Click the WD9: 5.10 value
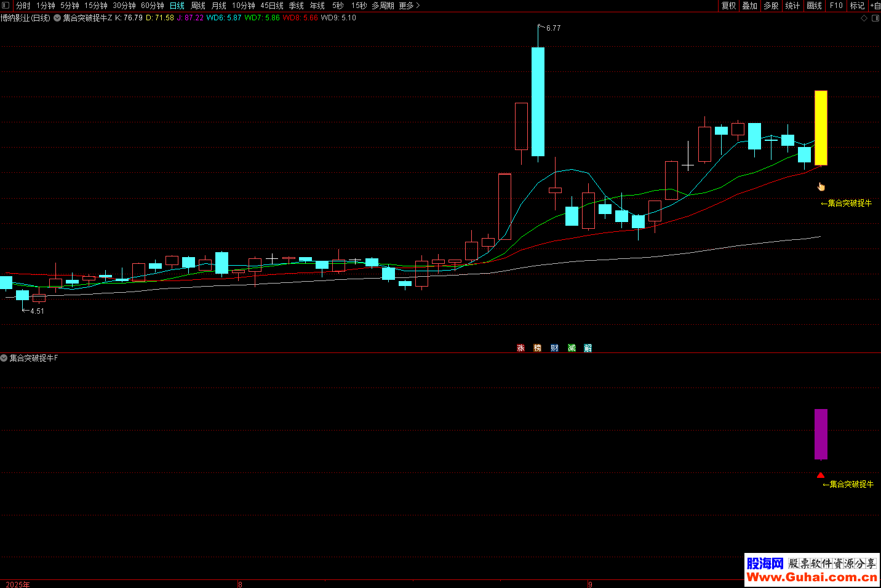The image size is (881, 588). [x=338, y=18]
